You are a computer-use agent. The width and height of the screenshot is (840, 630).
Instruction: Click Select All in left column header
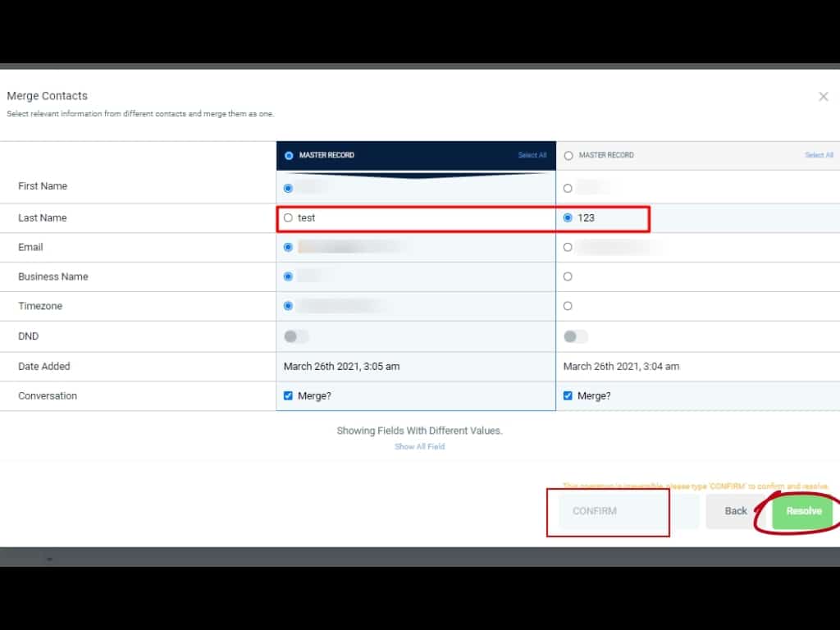pyautogui.click(x=532, y=155)
